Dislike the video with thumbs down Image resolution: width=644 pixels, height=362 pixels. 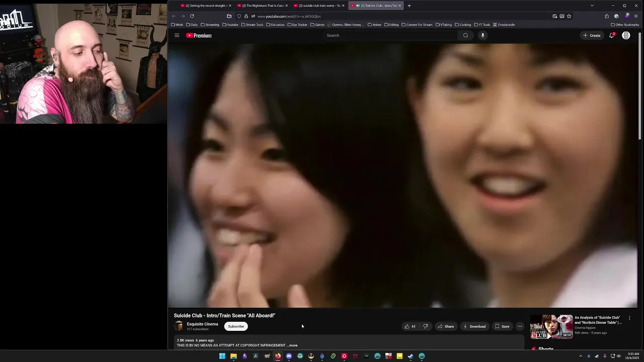(x=425, y=326)
